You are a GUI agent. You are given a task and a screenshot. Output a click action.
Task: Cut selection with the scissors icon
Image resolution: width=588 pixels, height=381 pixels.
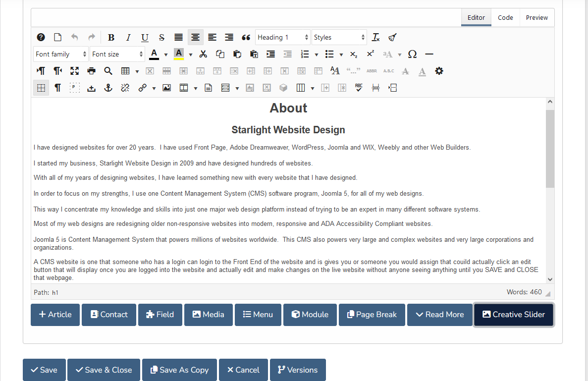point(203,54)
